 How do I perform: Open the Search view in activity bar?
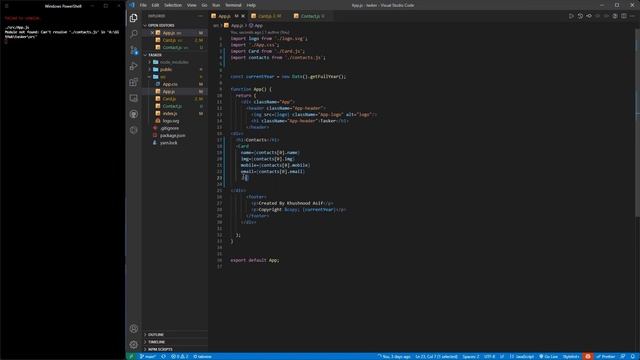tap(133, 34)
